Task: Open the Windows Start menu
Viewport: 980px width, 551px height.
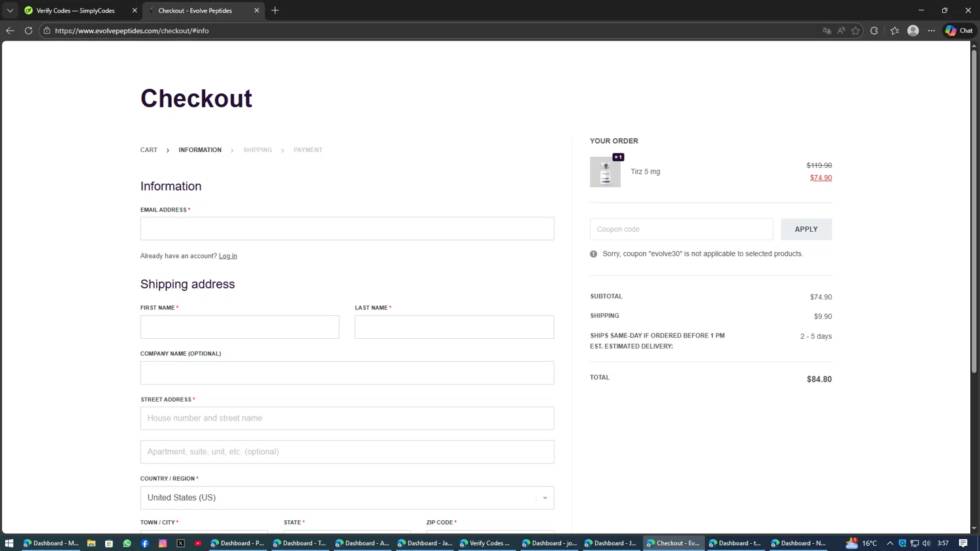Action: (9, 543)
